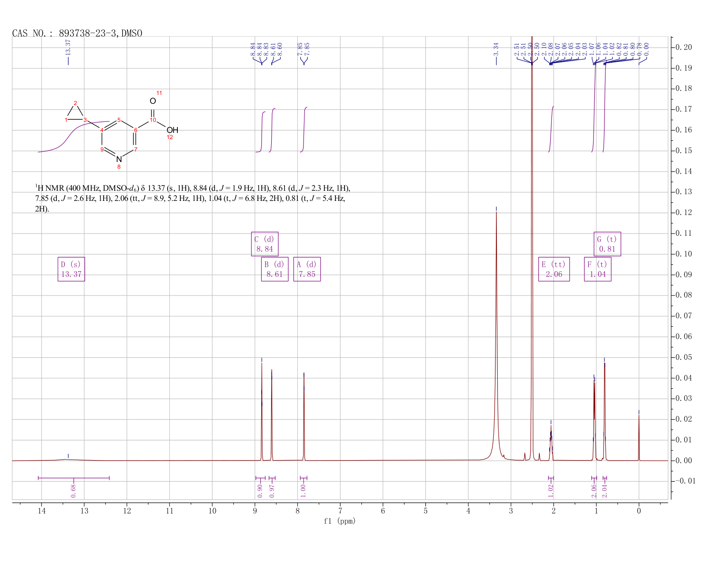The height and width of the screenshot is (563, 728).
Task: Click the 1H NMR data description paragraph
Action: 192,199
